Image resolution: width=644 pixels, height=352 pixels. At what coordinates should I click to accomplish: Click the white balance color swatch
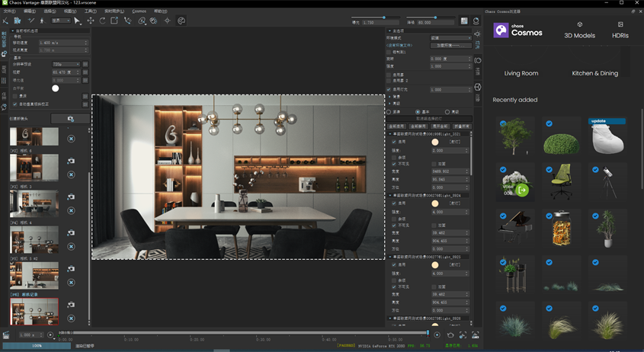click(x=55, y=88)
